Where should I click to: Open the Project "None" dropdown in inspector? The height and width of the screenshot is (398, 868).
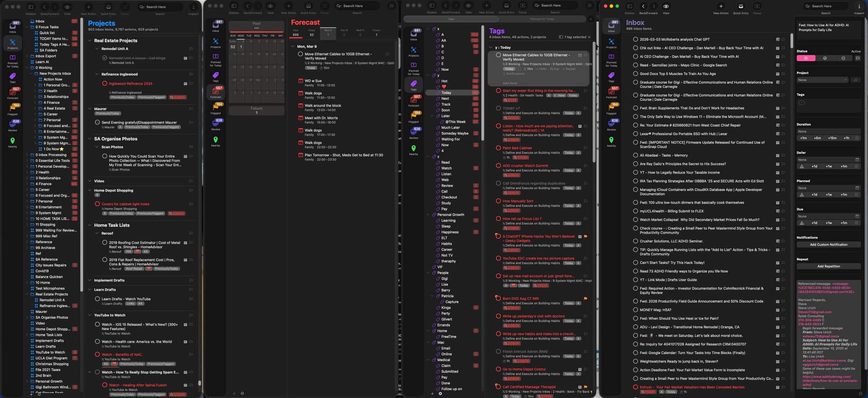pos(822,80)
